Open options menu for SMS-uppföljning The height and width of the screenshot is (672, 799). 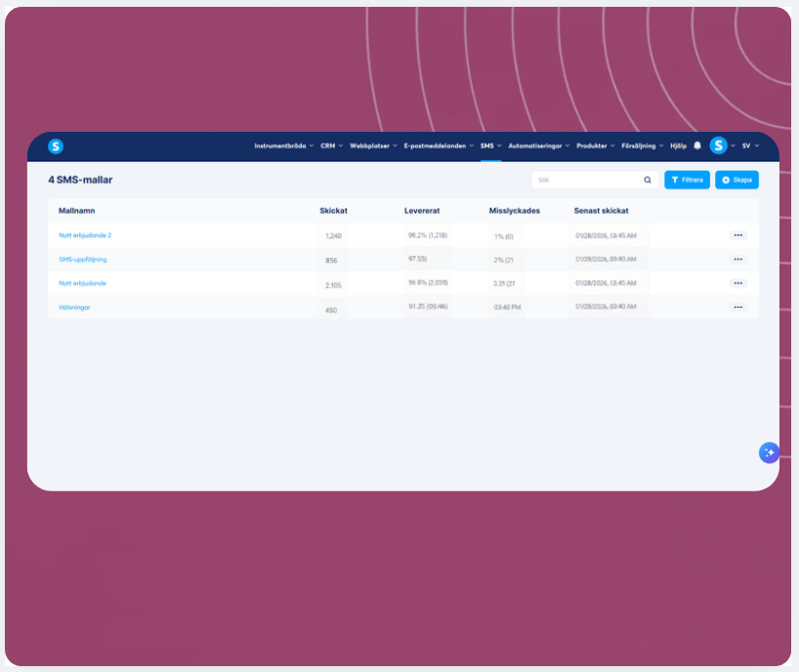(x=737, y=259)
